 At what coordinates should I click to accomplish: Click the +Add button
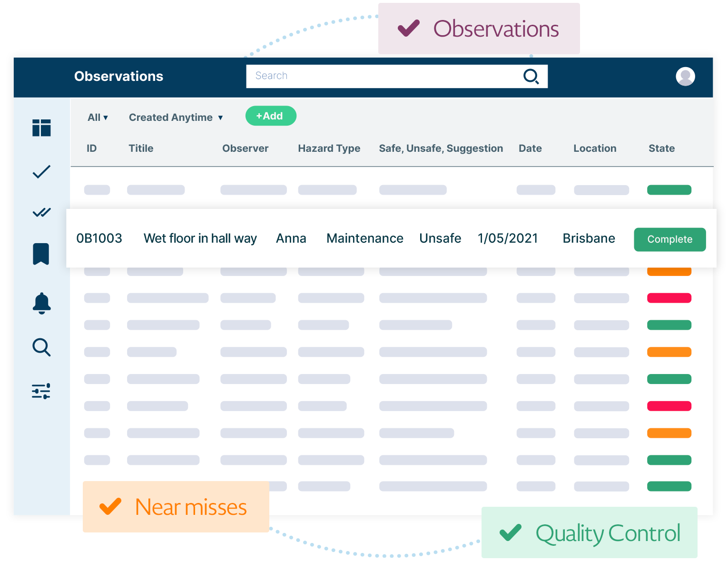[271, 116]
